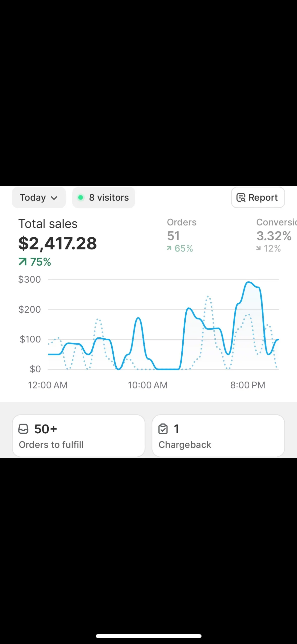
Task: Click the green live visitors dot
Action: (81, 198)
